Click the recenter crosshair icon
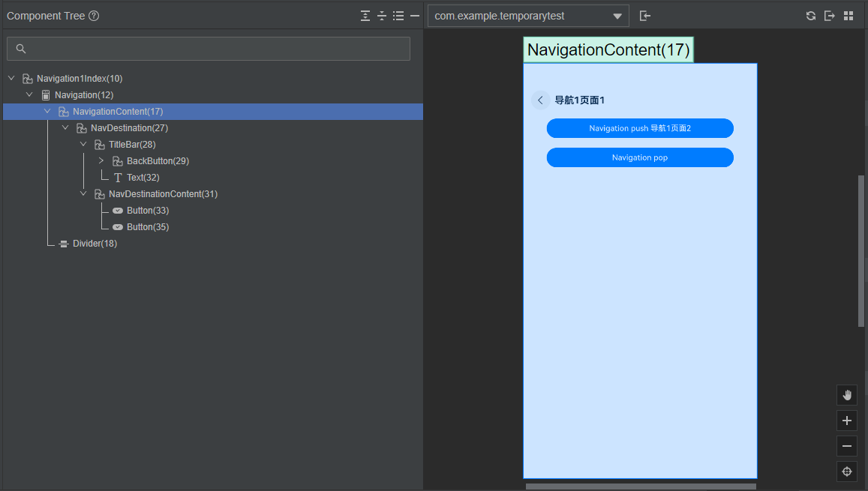868x491 pixels. click(847, 472)
